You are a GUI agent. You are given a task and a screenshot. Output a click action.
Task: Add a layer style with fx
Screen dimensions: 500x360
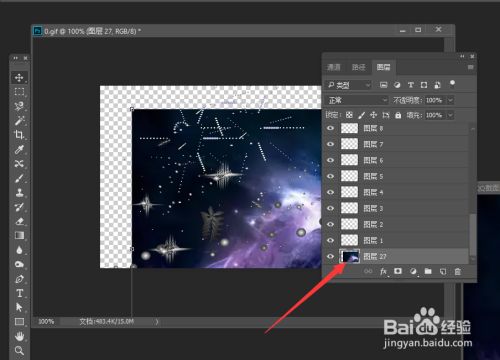coord(383,272)
